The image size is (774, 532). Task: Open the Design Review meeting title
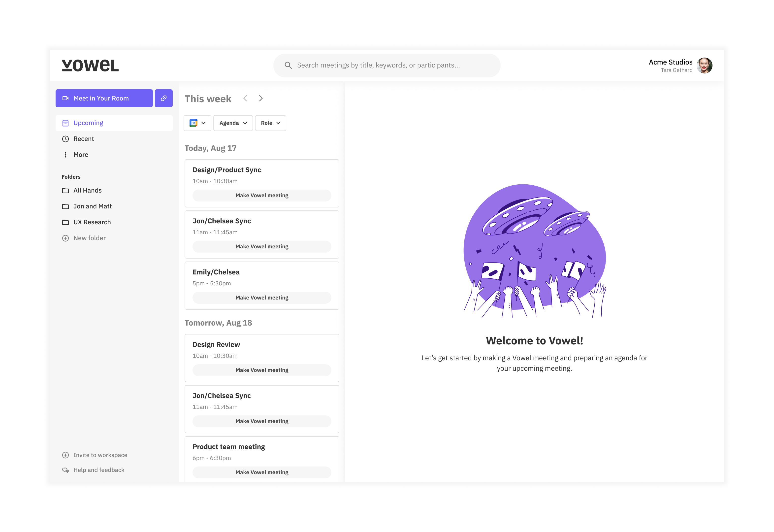click(x=216, y=344)
